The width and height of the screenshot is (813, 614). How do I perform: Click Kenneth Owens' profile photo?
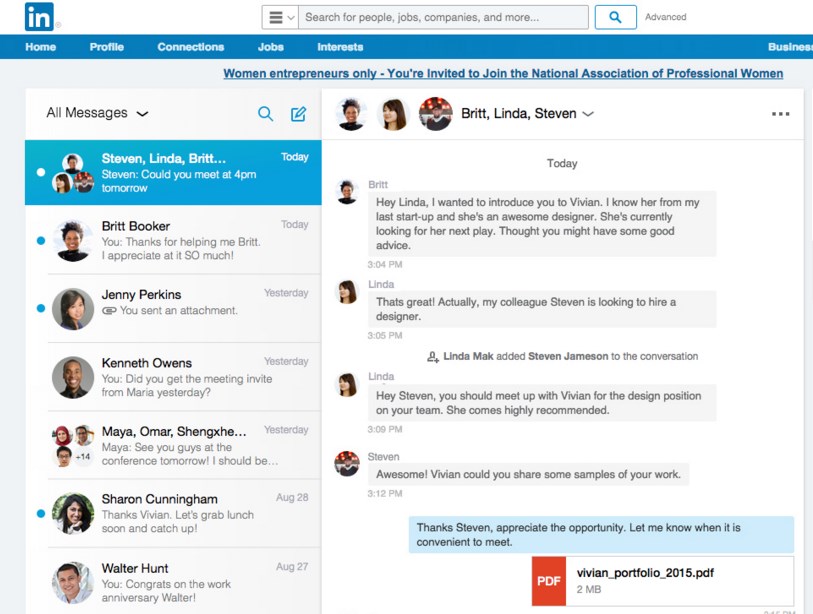[73, 378]
